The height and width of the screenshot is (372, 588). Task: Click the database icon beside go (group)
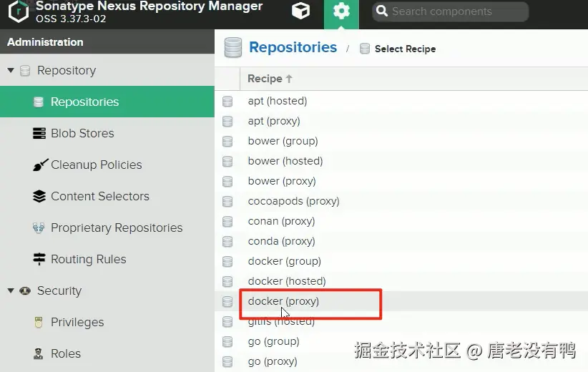click(227, 342)
